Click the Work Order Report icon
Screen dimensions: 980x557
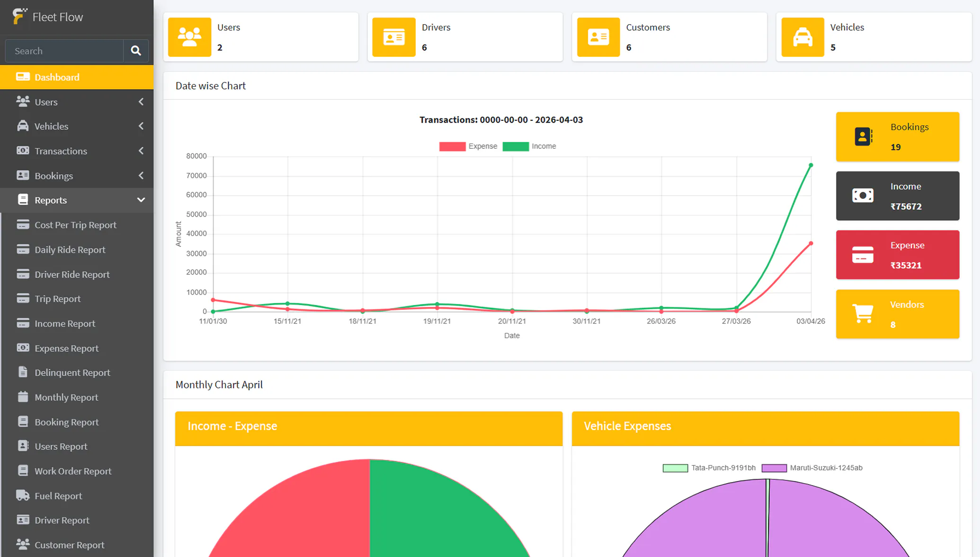pyautogui.click(x=23, y=471)
